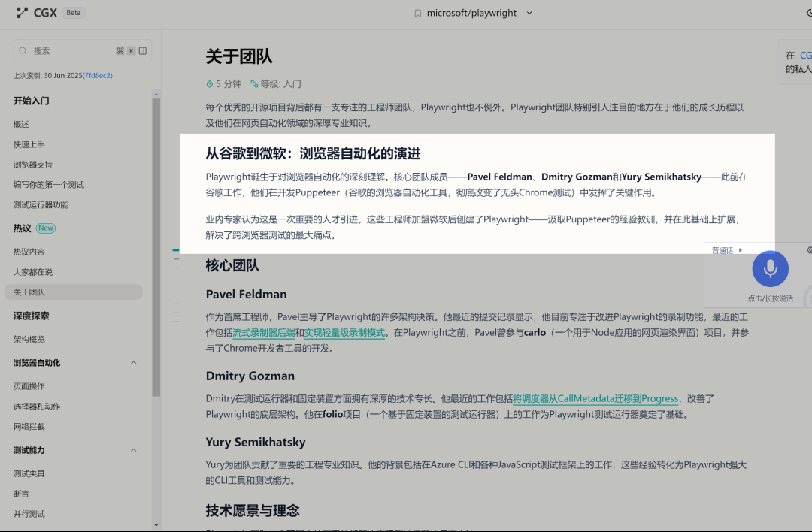
Task: Open the 浏览器支持 sidebar page
Action: point(33,165)
